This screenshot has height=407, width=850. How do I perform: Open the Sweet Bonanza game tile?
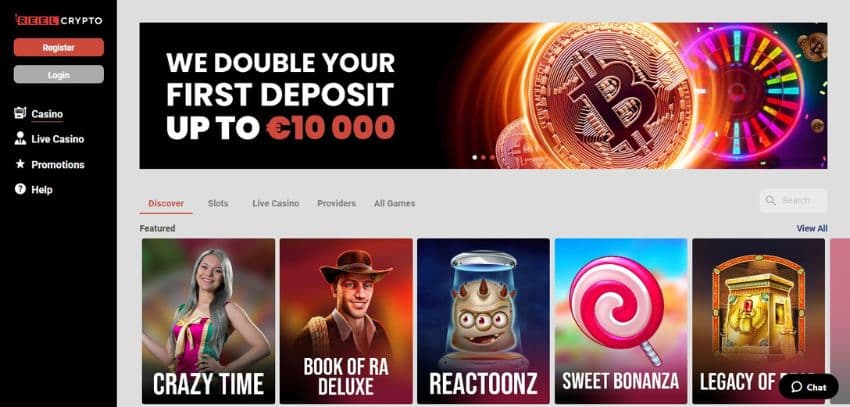(x=621, y=321)
